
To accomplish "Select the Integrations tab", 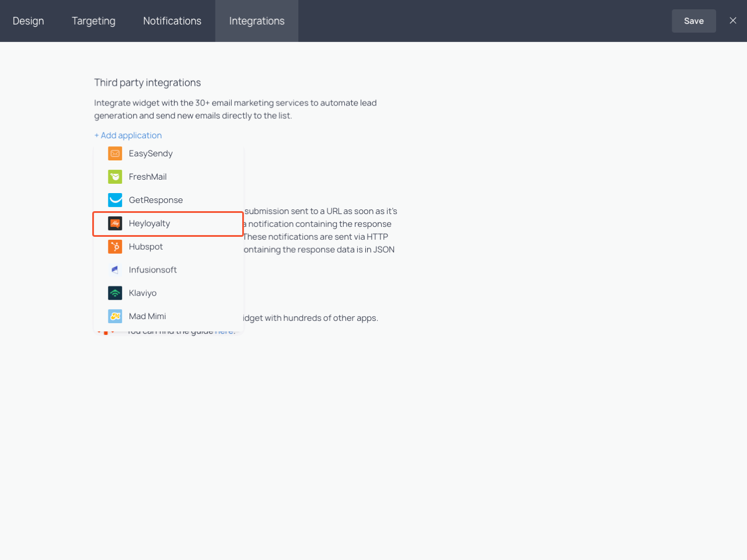I will [257, 20].
